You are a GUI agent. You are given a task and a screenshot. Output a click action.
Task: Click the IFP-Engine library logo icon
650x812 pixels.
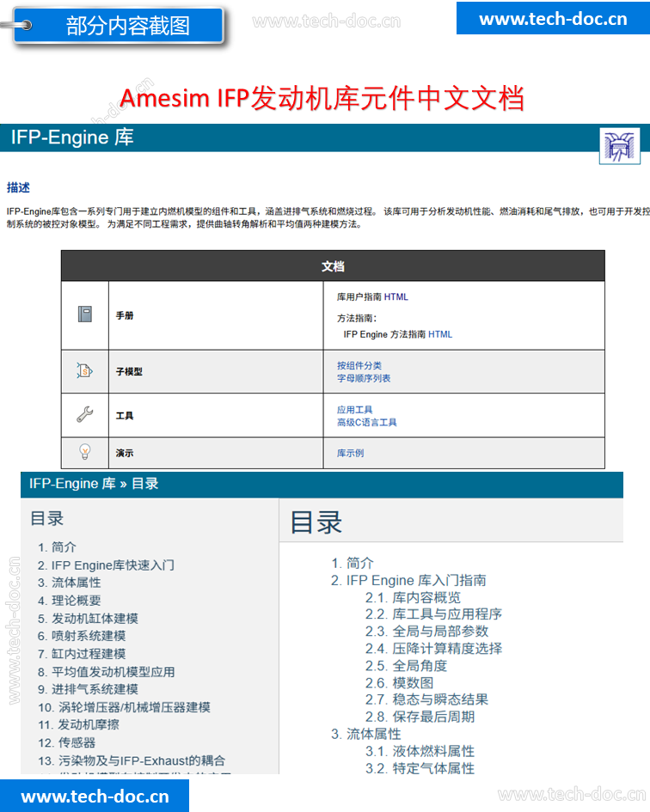pyautogui.click(x=619, y=146)
